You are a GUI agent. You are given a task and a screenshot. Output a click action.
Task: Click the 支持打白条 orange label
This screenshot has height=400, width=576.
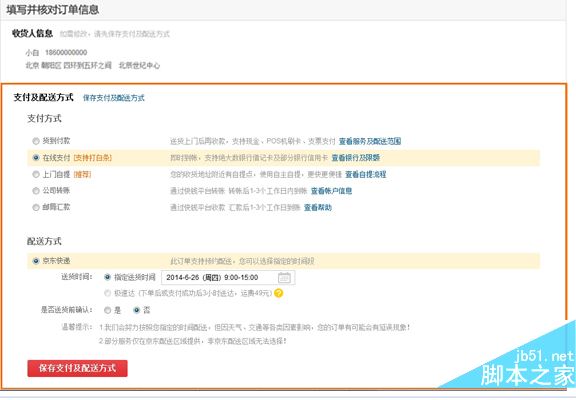[93, 158]
